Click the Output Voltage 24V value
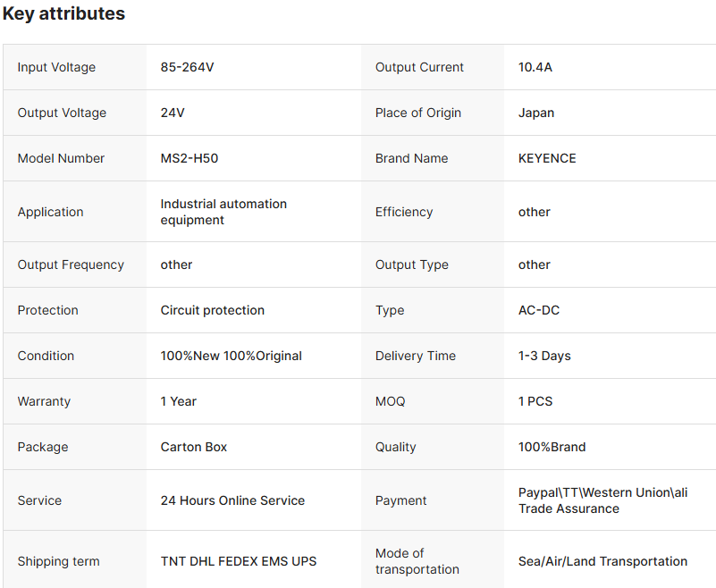The height and width of the screenshot is (588, 716). coord(173,113)
